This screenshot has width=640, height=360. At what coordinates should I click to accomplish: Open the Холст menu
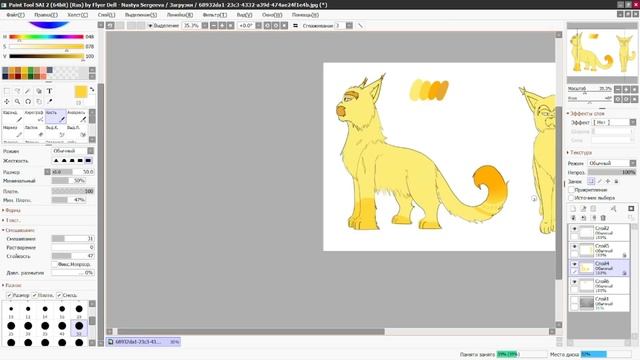tap(78, 15)
